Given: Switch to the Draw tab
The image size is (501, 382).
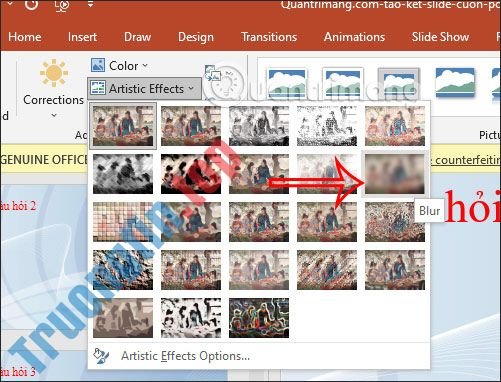Looking at the screenshot, I should tap(137, 37).
